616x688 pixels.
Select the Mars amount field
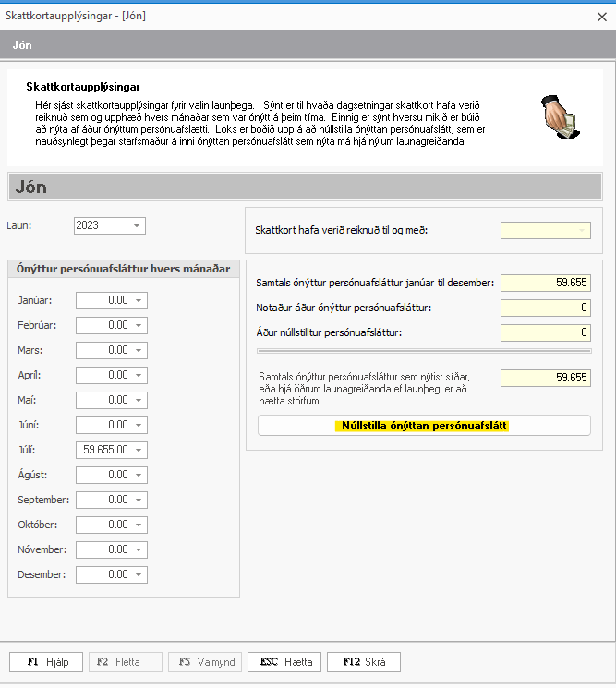click(x=103, y=350)
